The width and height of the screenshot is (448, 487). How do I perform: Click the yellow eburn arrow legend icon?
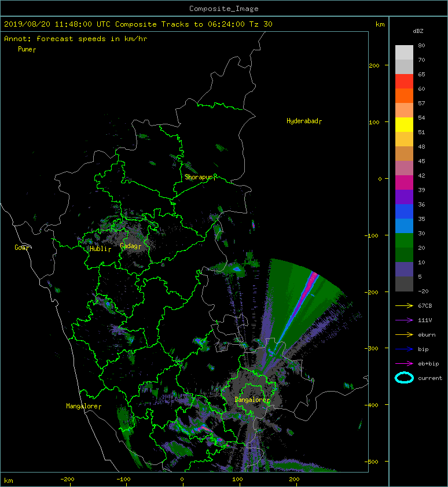point(404,334)
